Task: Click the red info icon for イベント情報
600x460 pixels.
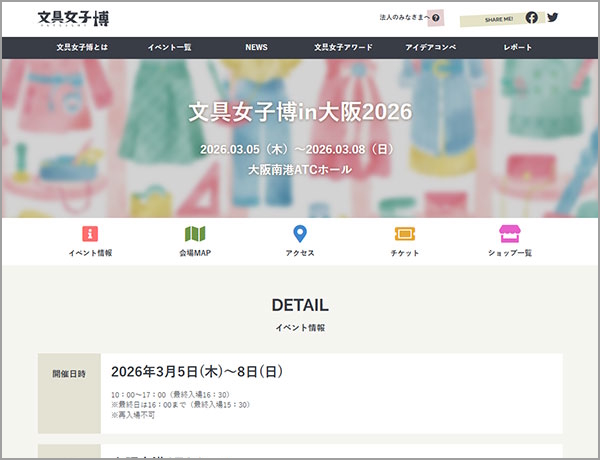Action: tap(90, 234)
